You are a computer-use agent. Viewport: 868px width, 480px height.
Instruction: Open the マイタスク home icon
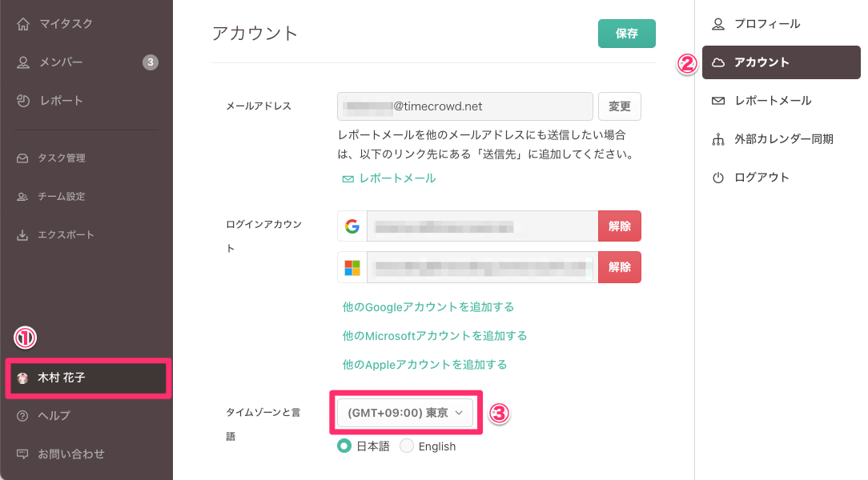[25, 23]
